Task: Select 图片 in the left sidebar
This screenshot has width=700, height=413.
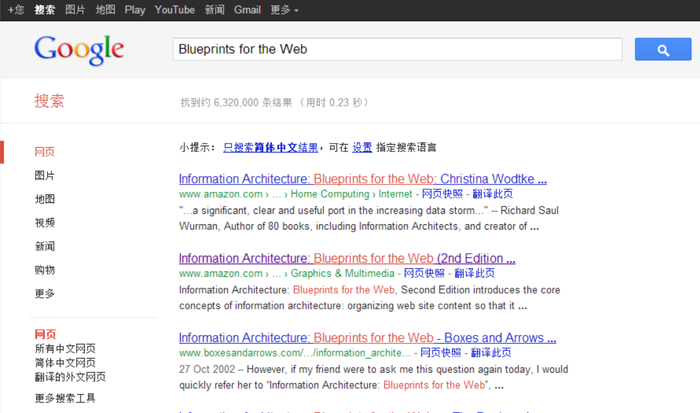Action: [45, 176]
